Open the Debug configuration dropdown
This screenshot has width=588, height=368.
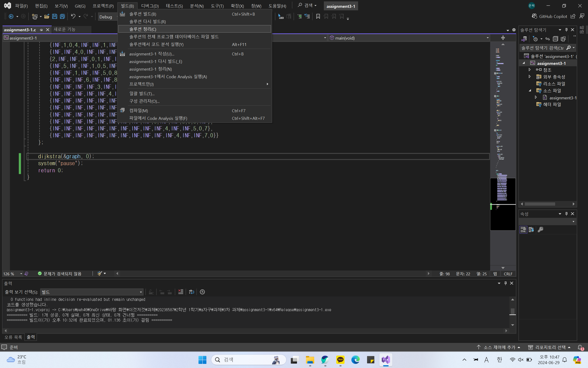pyautogui.click(x=108, y=17)
